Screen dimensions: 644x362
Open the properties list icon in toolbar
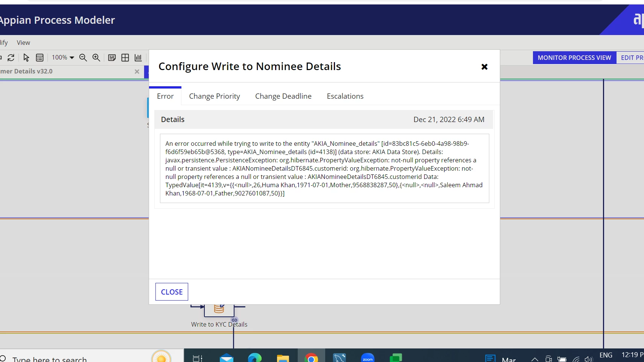[40, 58]
